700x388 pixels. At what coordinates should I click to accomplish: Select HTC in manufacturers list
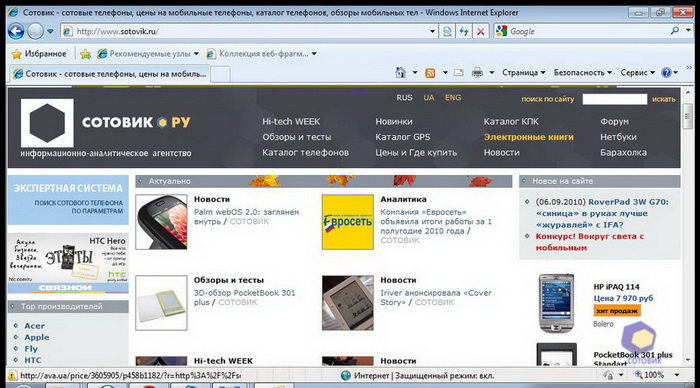[33, 360]
